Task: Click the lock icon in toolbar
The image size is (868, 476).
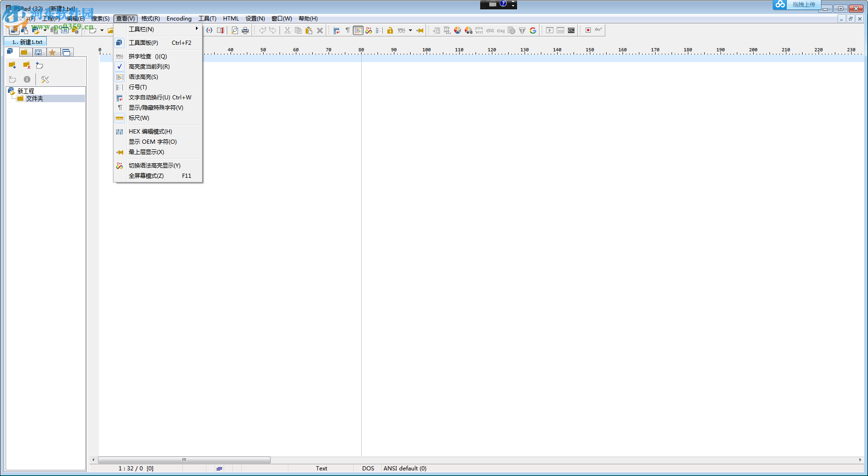Action: (390, 31)
